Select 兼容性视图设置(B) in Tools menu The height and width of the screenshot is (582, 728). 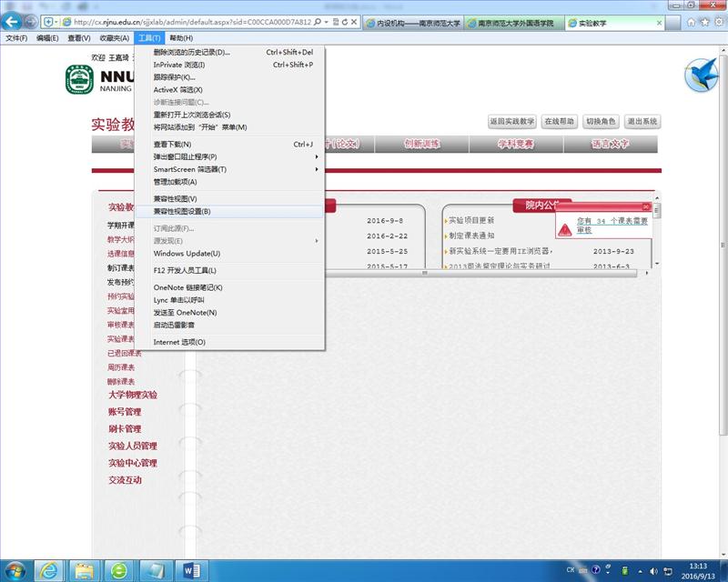(182, 211)
